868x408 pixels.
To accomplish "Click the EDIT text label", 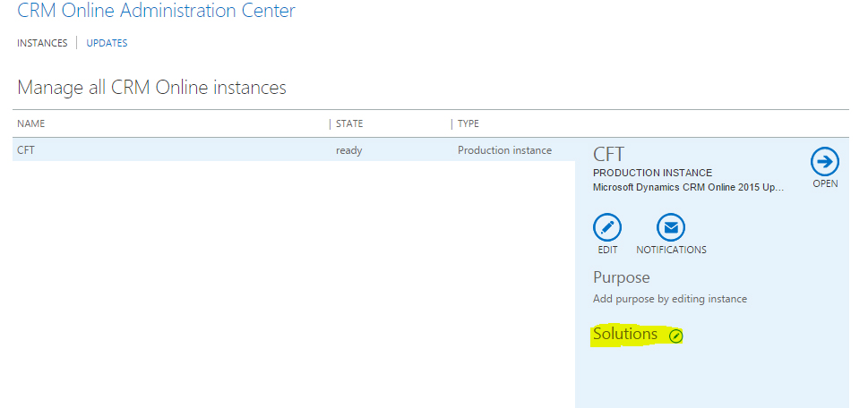I will click(x=607, y=251).
